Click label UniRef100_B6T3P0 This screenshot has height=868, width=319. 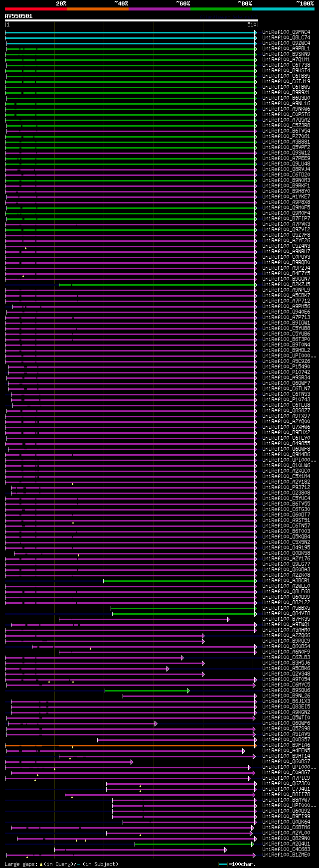pos(286,340)
